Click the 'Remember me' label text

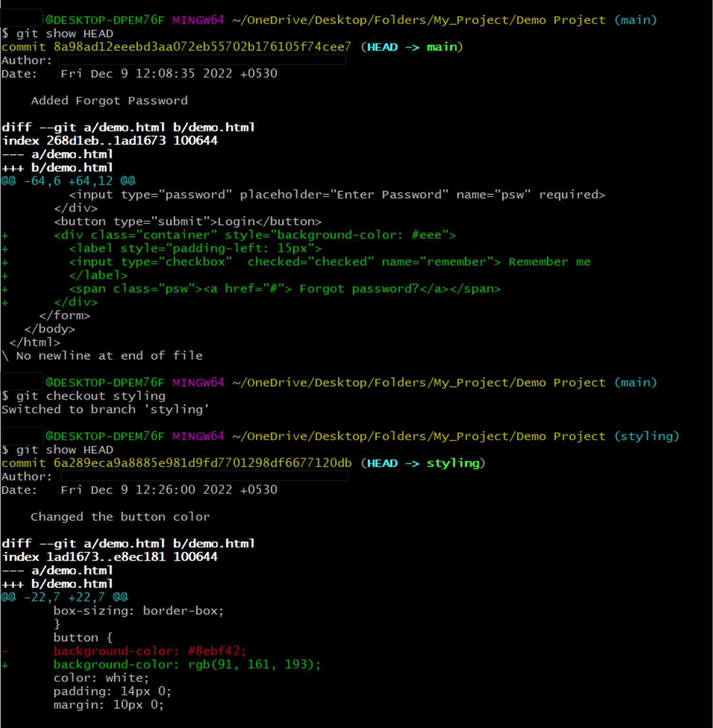click(549, 262)
